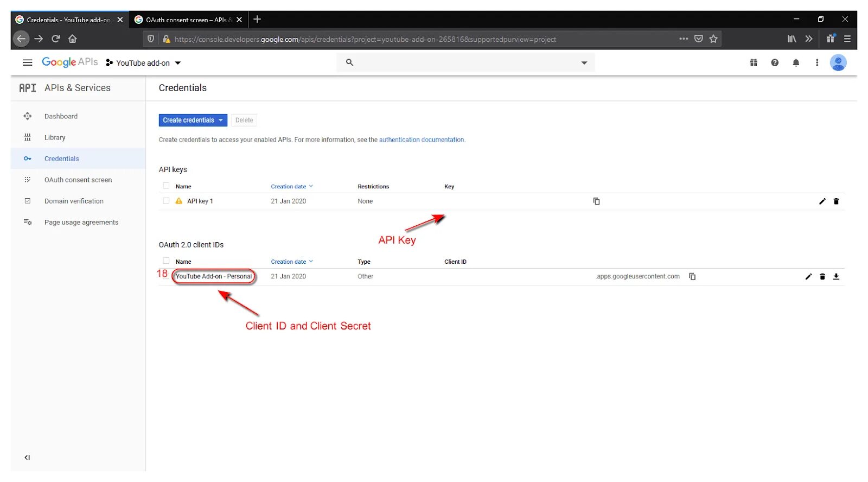Image resolution: width=868 pixels, height=482 pixels.
Task: Close the Credentials browser tab
Action: point(120,20)
